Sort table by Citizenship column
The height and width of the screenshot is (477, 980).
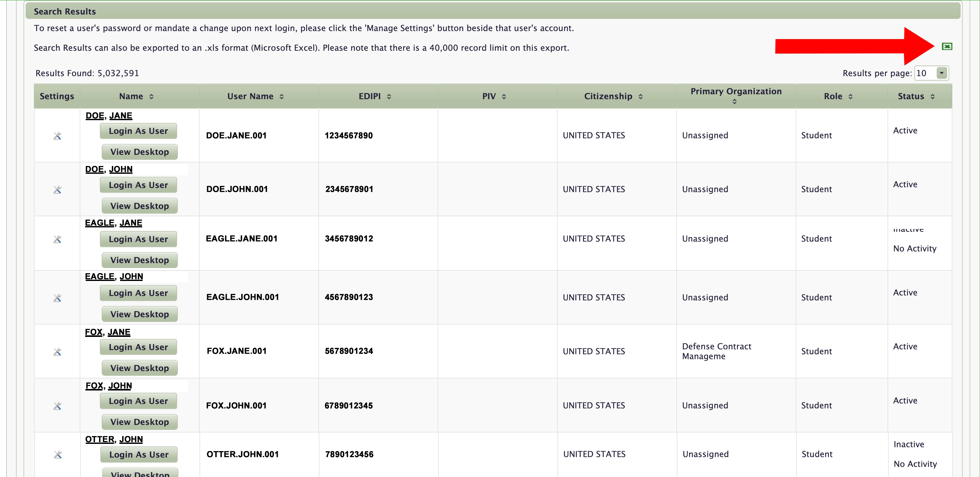tap(613, 96)
